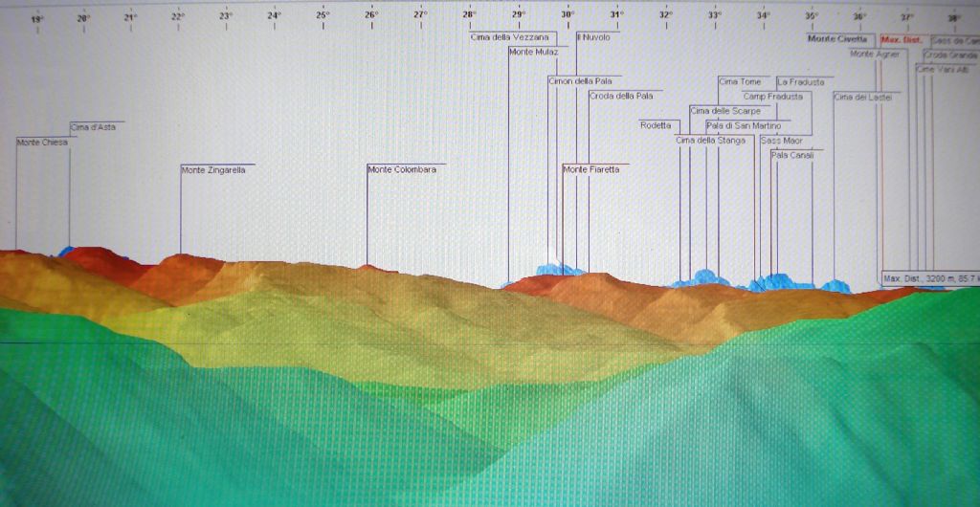This screenshot has height=507, width=980.
Task: Click the Rodetta label
Action: (656, 125)
